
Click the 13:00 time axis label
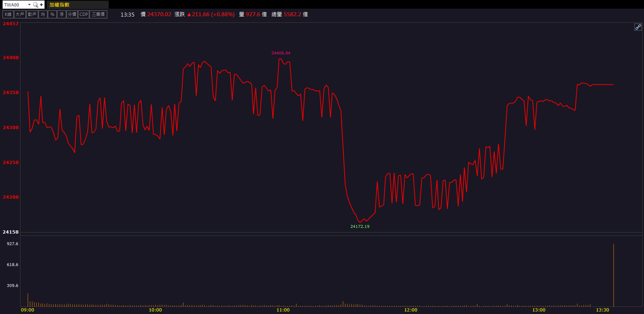click(x=538, y=310)
